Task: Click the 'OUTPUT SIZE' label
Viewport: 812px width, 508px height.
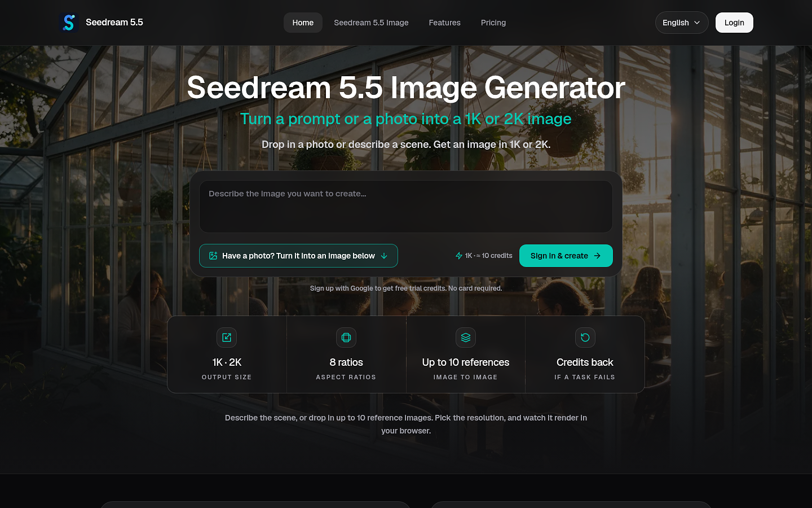Action: [x=227, y=377]
